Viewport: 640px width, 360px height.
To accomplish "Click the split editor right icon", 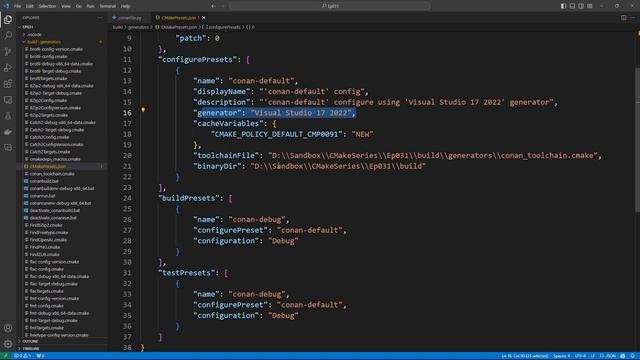I will coord(623,18).
